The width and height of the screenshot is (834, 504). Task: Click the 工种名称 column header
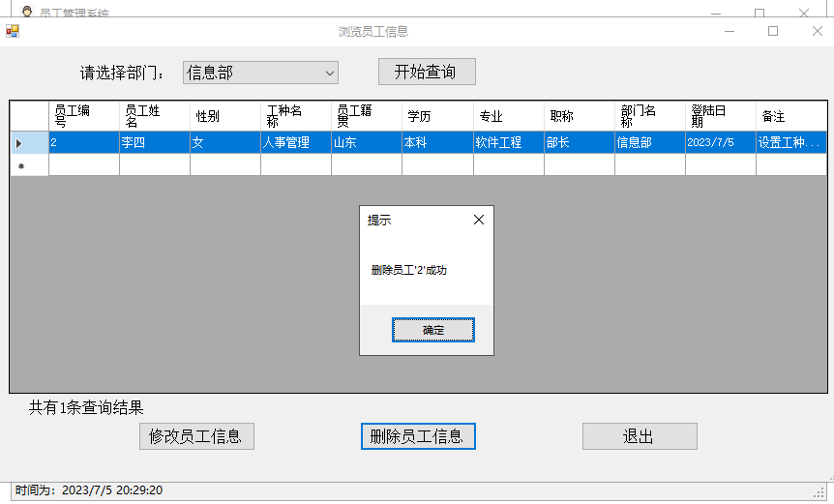(x=295, y=116)
